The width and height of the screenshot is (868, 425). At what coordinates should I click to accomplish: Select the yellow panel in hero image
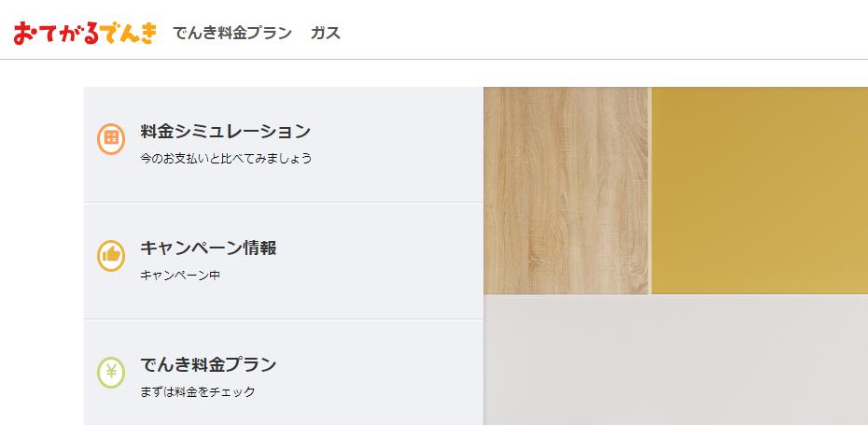pyautogui.click(x=760, y=190)
